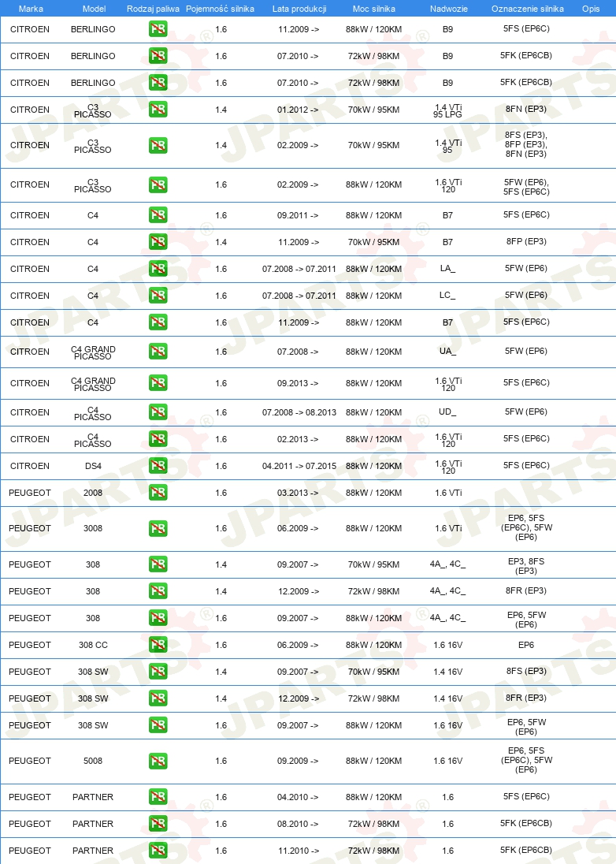
Task: Click the LC_ body code cell
Action: pyautogui.click(x=447, y=296)
